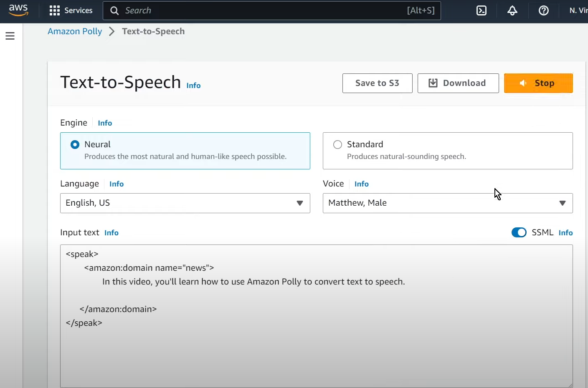
Task: Click Save to S3 button
Action: 378,83
